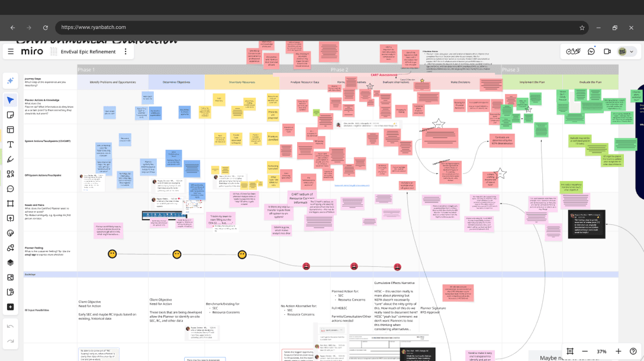Click the EnvEval Epic Refinement board title
This screenshot has width=644, height=361.
coord(89,51)
